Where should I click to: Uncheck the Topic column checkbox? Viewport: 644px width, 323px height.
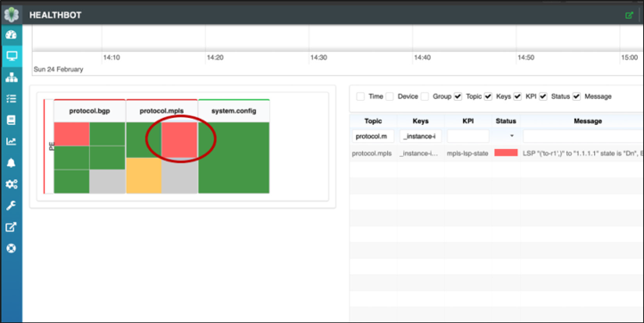click(x=458, y=96)
